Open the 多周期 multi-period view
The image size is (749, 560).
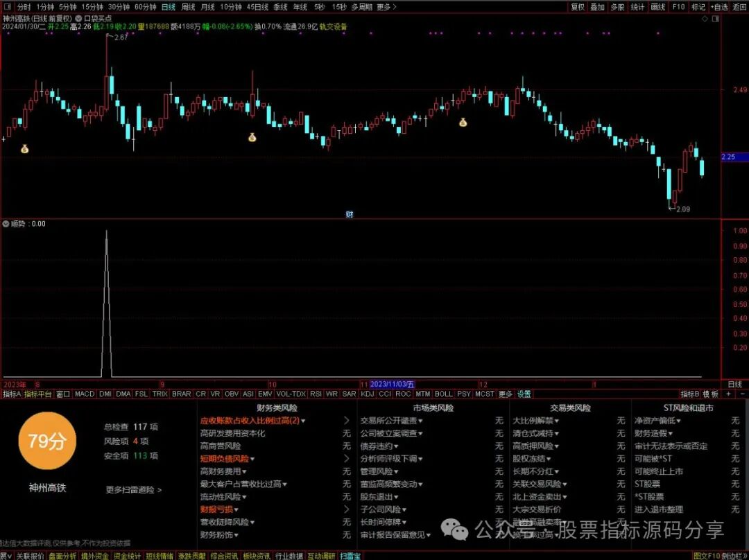pyautogui.click(x=361, y=7)
